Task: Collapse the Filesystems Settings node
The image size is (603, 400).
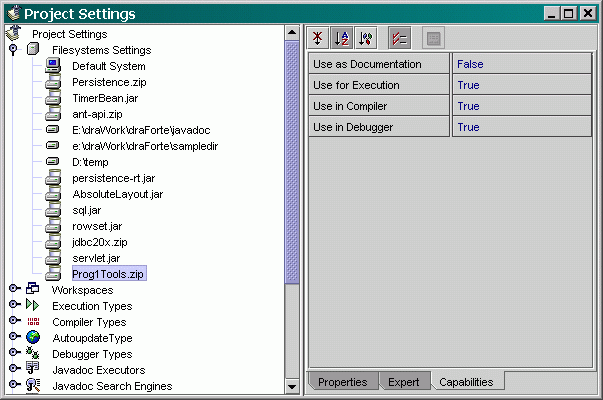Action: point(14,50)
